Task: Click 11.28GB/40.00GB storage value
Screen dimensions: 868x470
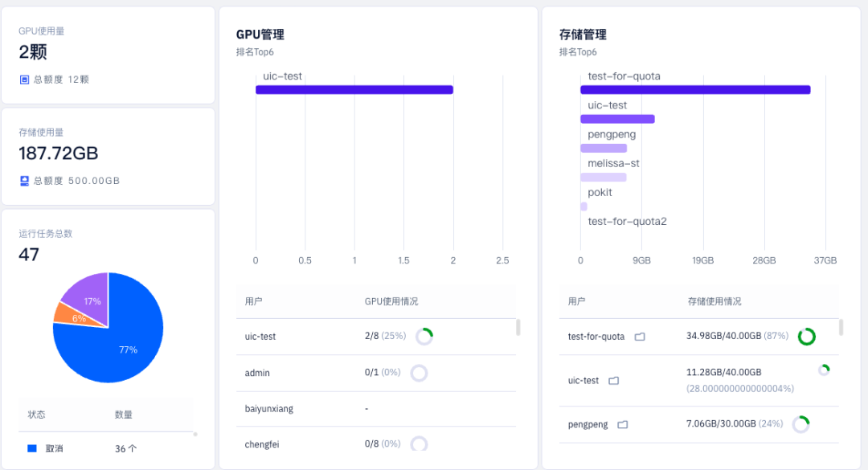Action: (x=723, y=372)
